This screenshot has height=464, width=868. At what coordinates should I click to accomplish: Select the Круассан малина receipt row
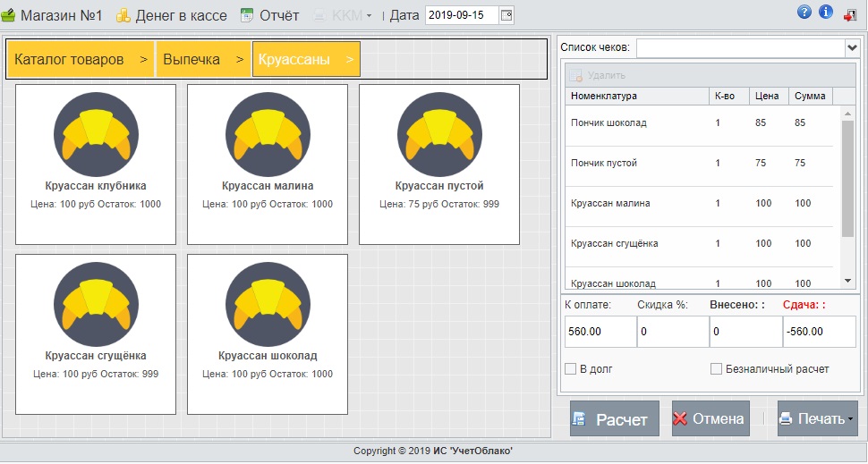tap(699, 207)
